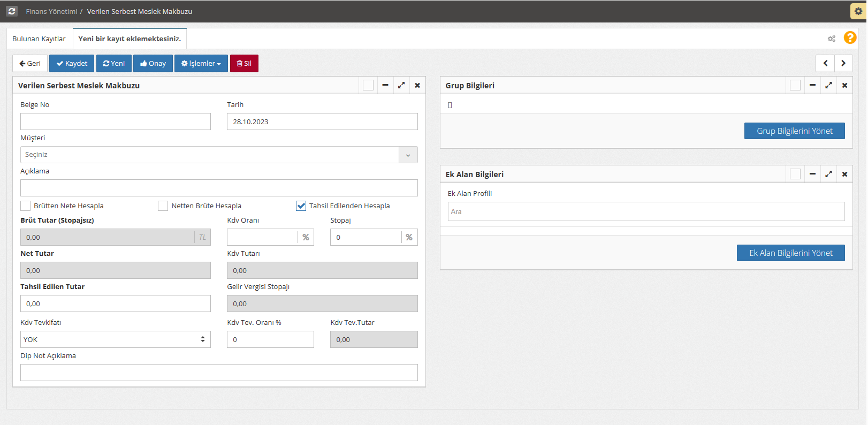Collapse the Ek Alan Bilgileri panel
This screenshot has width=868, height=425.
[x=812, y=174]
